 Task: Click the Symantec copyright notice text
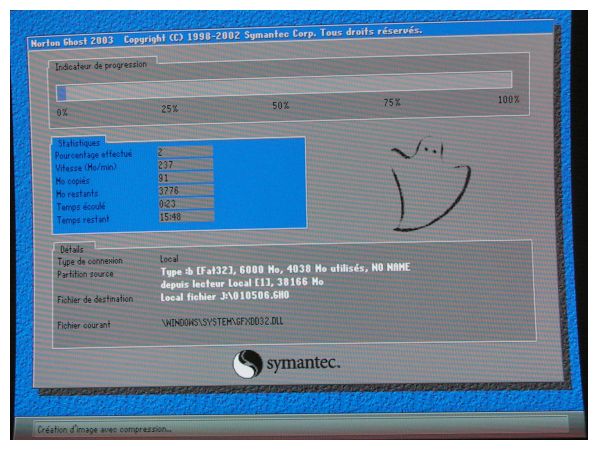[273, 35]
